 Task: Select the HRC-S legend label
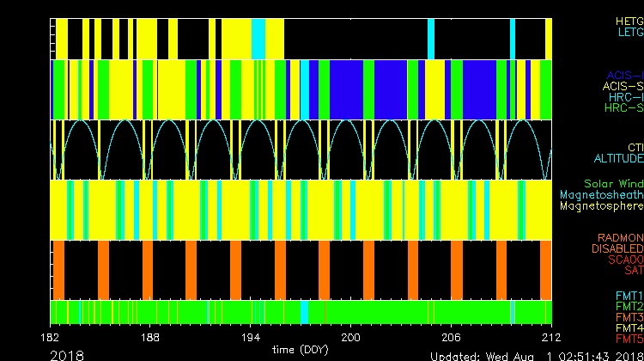[623, 108]
